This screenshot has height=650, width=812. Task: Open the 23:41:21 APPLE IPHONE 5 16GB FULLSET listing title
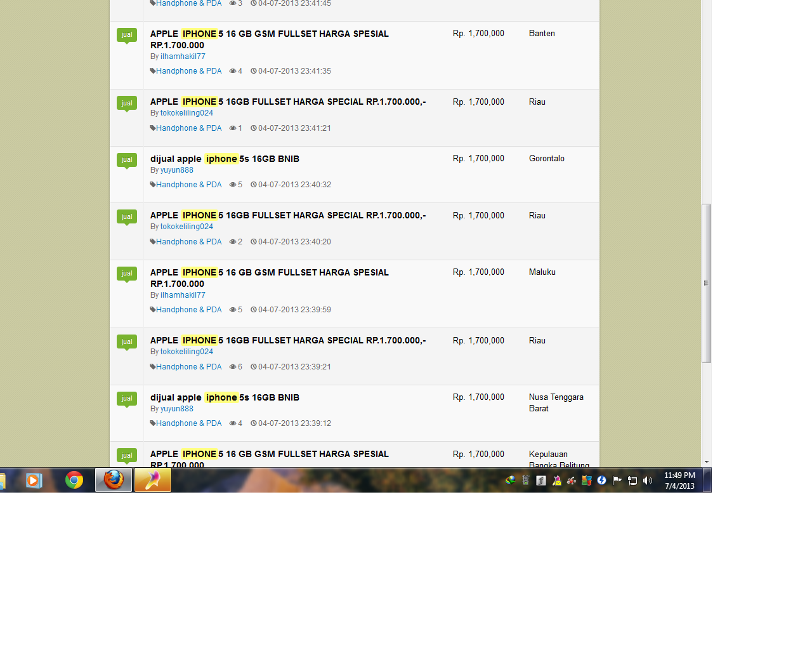[288, 102]
